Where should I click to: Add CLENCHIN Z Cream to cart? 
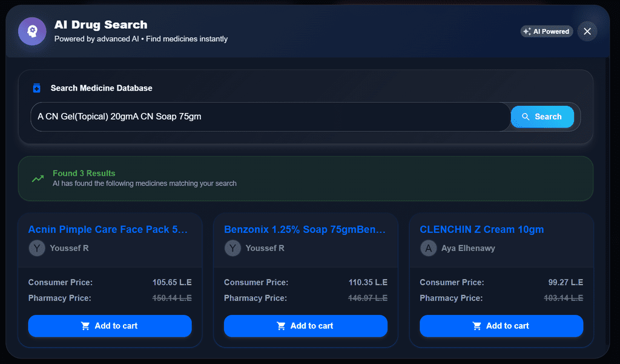click(501, 326)
